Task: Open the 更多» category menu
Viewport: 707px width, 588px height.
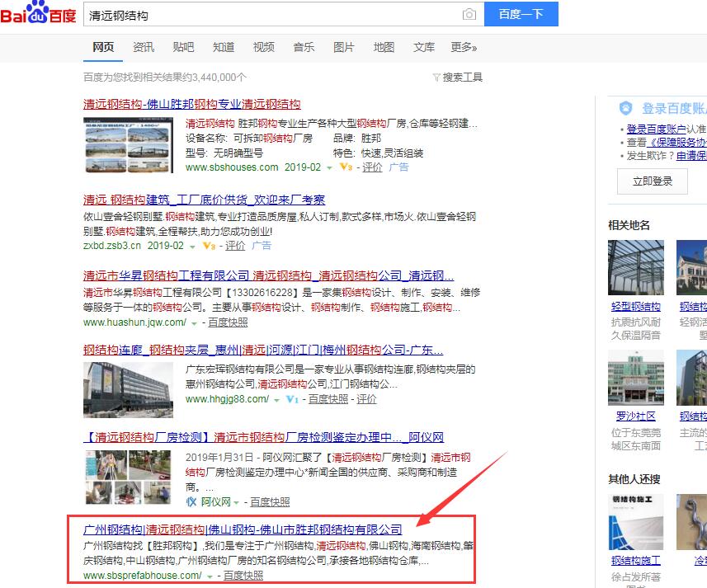Action: [464, 47]
